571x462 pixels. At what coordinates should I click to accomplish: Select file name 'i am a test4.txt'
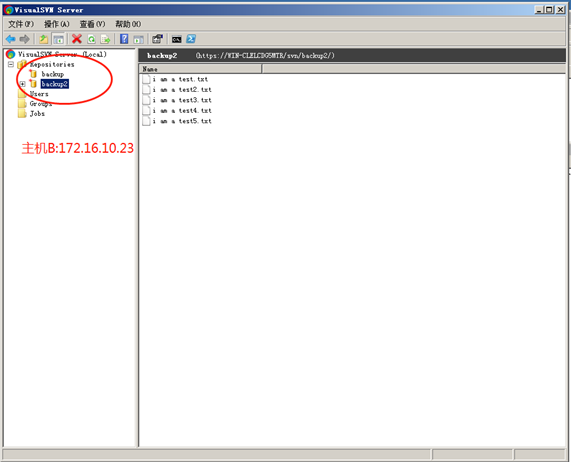pyautogui.click(x=182, y=111)
